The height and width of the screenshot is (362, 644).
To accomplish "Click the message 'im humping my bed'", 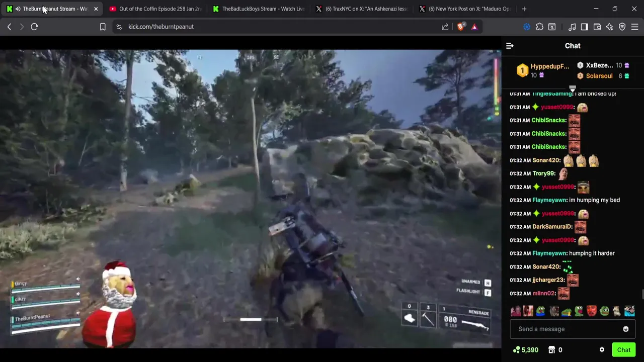I will [x=594, y=200].
